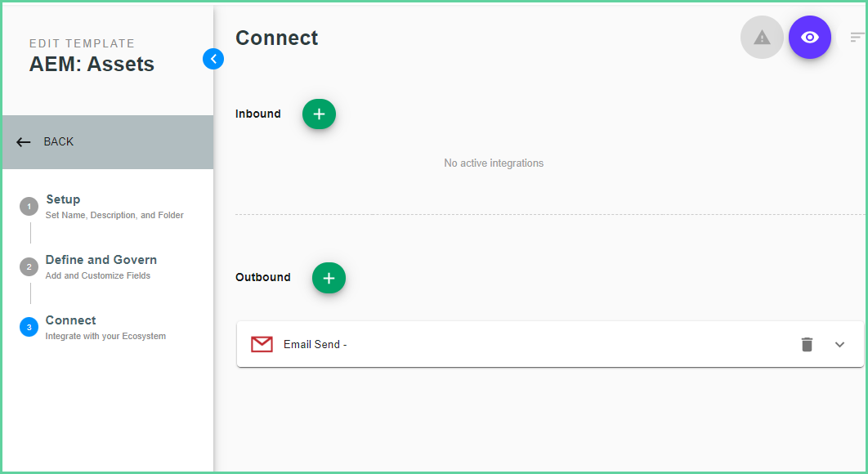Click the 'No active integrations' text
The image size is (868, 474).
(494, 163)
